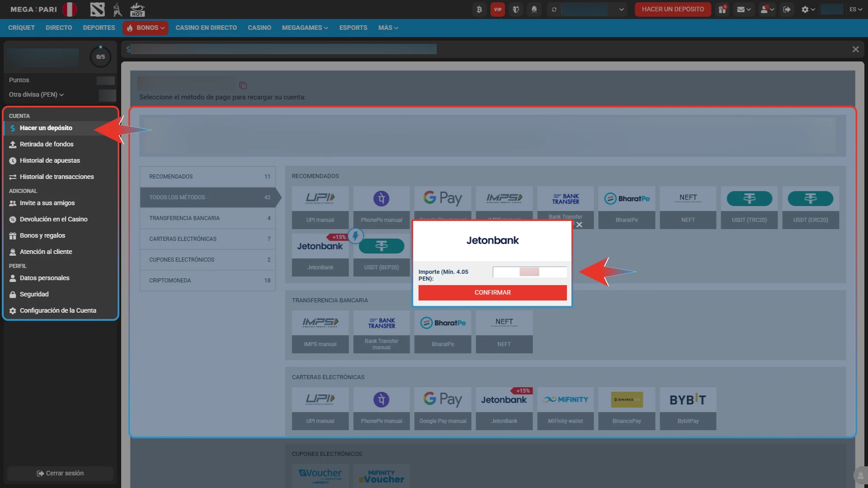Choose BharatPe in Recomendados

tap(627, 207)
